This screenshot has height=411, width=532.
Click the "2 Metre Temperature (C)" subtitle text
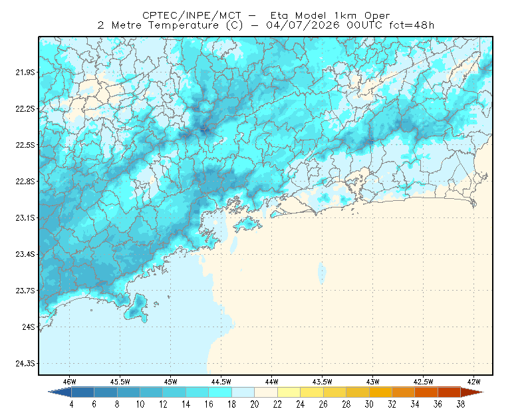pyautogui.click(x=170, y=25)
